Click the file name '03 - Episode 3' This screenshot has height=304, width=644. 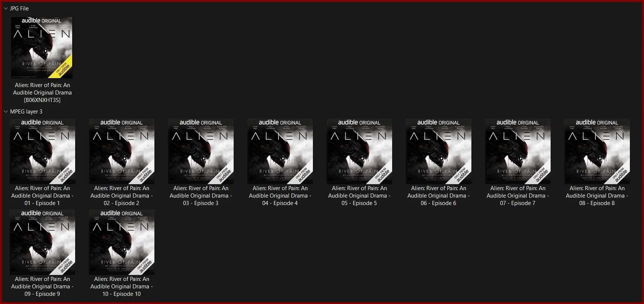coord(201,196)
